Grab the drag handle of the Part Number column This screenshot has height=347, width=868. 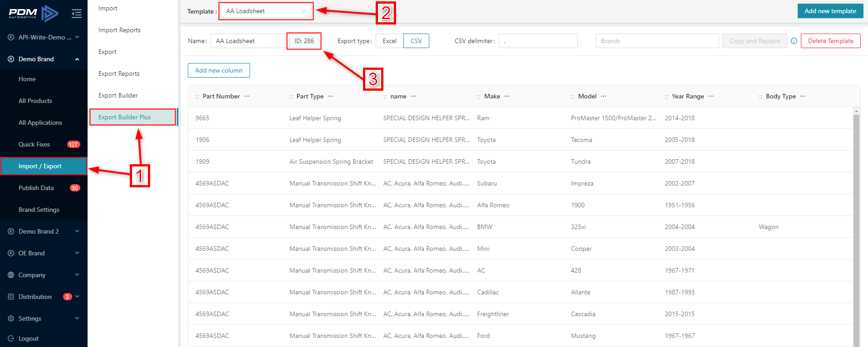pos(197,97)
